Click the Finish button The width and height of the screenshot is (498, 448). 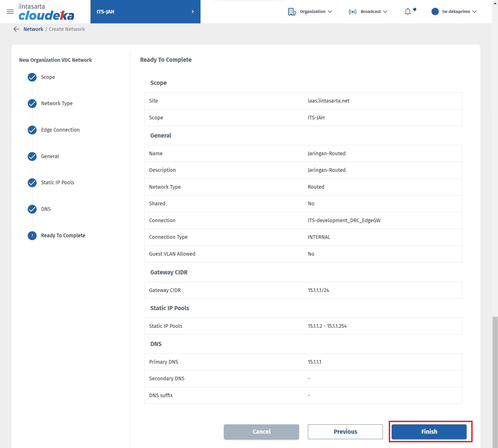pos(429,432)
